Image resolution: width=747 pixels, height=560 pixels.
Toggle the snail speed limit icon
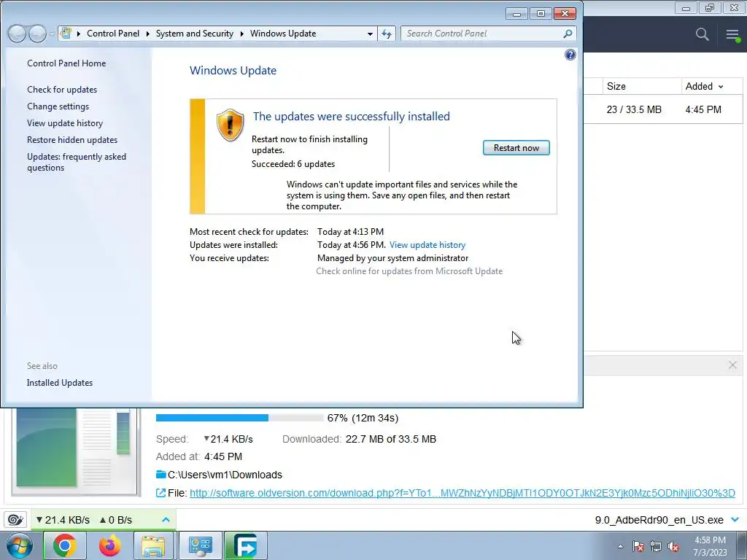(x=15, y=519)
